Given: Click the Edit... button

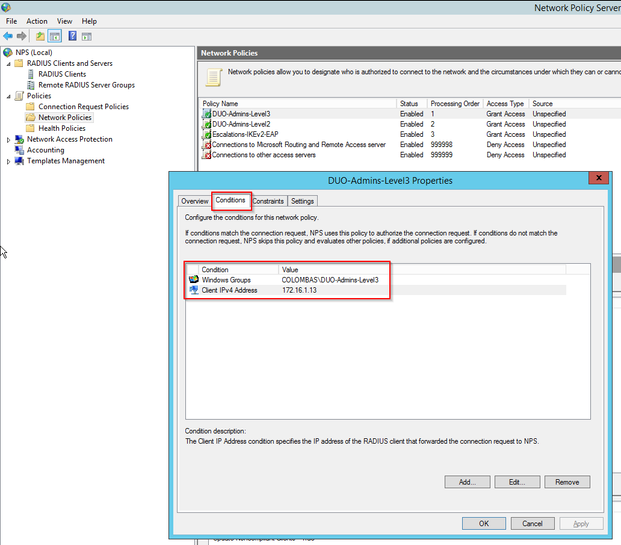Looking at the screenshot, I should click(x=517, y=482).
